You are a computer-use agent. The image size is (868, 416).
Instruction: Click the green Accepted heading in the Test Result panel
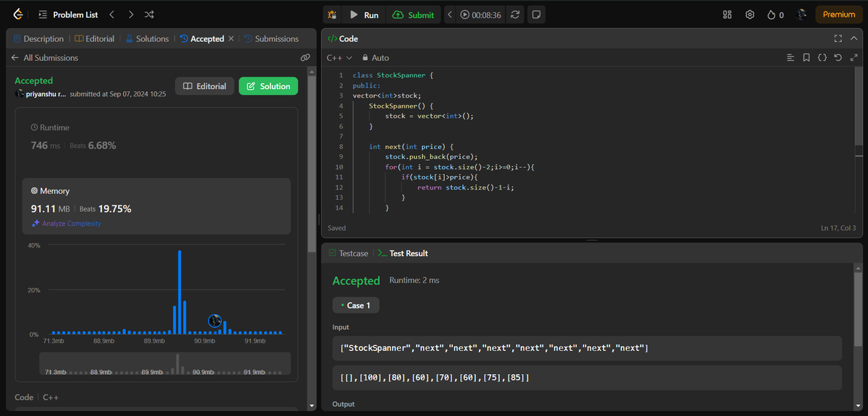(356, 281)
